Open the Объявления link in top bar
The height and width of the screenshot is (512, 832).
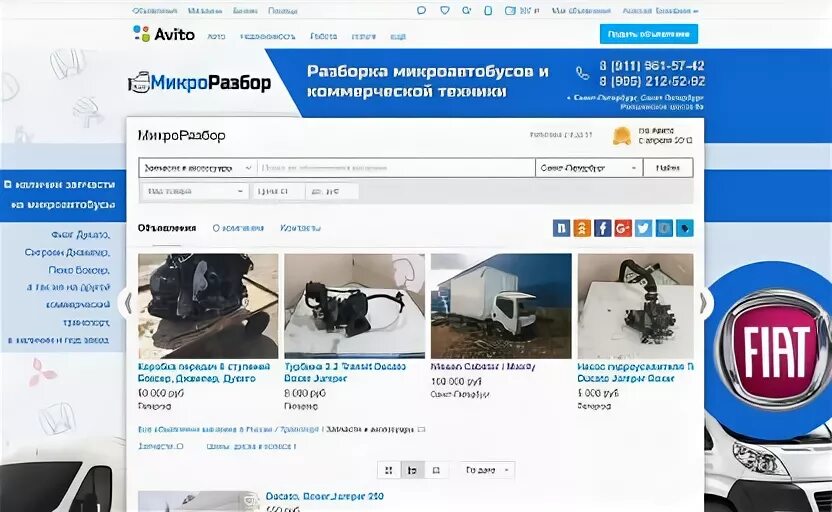154,11
